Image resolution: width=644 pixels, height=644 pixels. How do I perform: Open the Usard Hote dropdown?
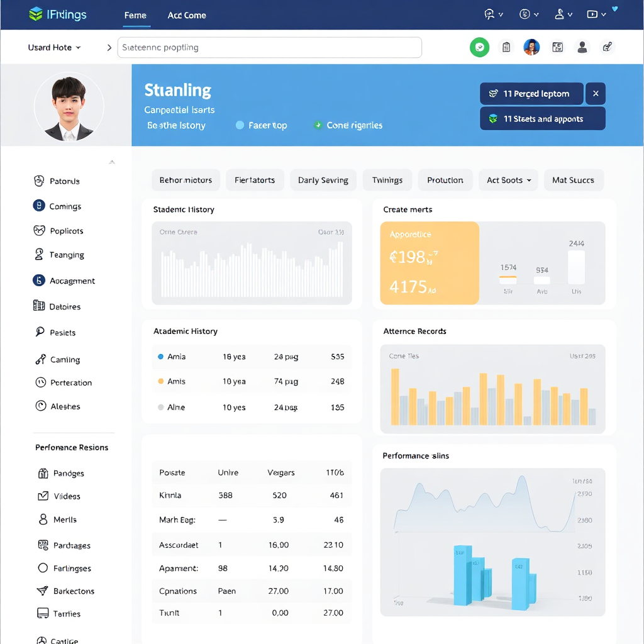[x=54, y=48]
